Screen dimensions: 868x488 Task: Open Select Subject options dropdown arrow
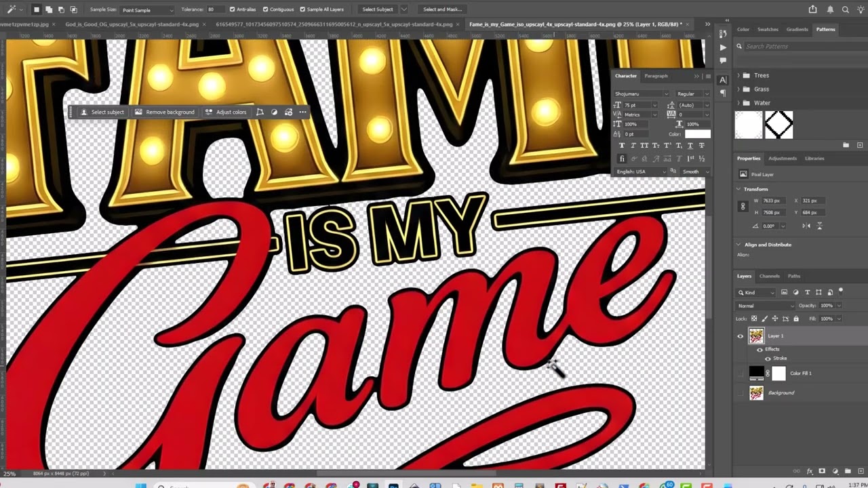[x=404, y=9]
